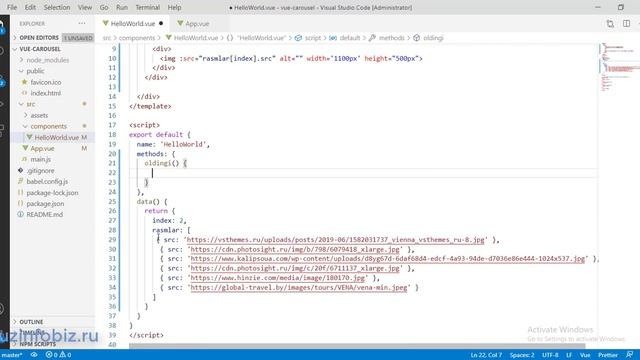Click the feedback icon at status bar end
The height and width of the screenshot is (360, 640).
629,355
